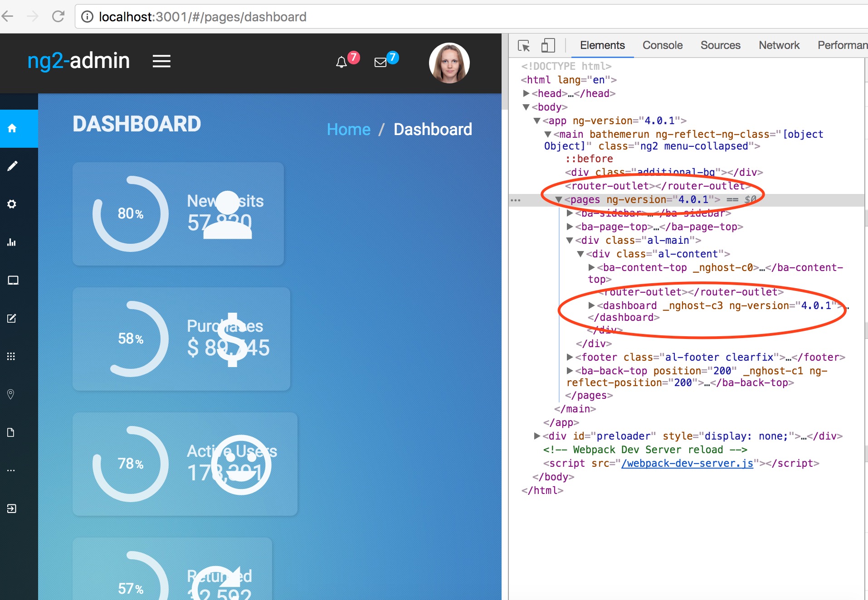Click the person icon on New Visits card
Screen dimensions: 868x600
click(228, 214)
